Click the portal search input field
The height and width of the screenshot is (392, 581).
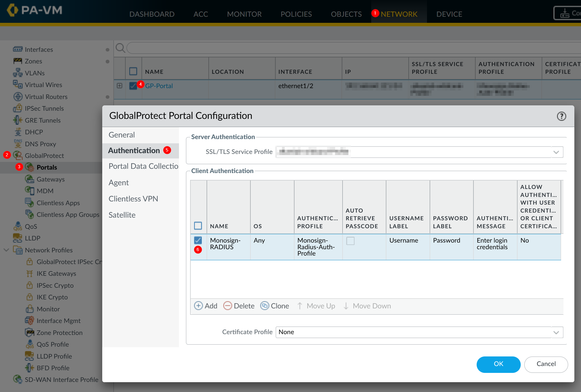tap(345, 48)
